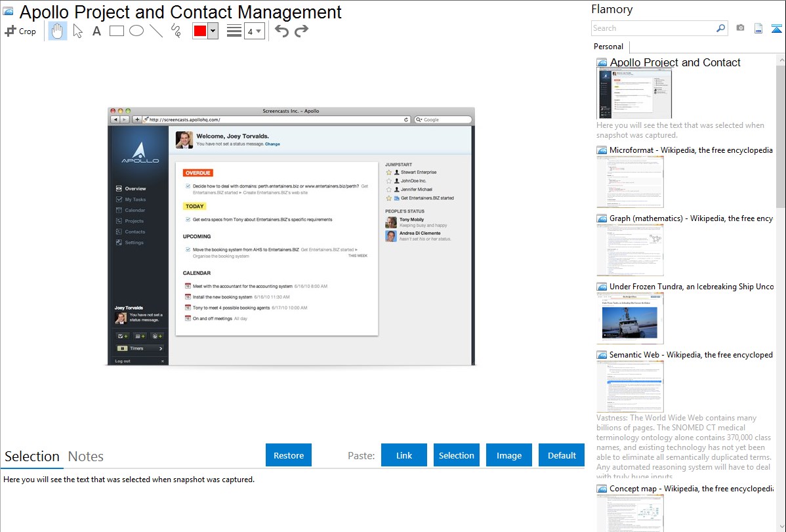Pick the text annotation tool
The width and height of the screenshot is (786, 532).
tap(96, 31)
